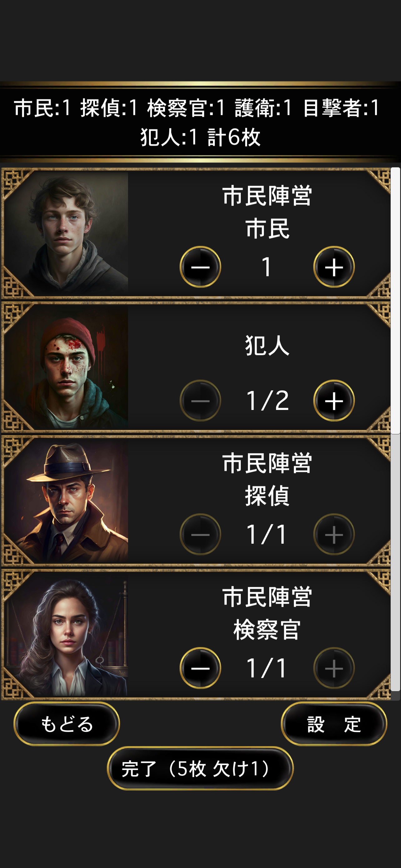Decrease the 市民 card count
Viewport: 401px width, 868px height.
pyautogui.click(x=200, y=267)
